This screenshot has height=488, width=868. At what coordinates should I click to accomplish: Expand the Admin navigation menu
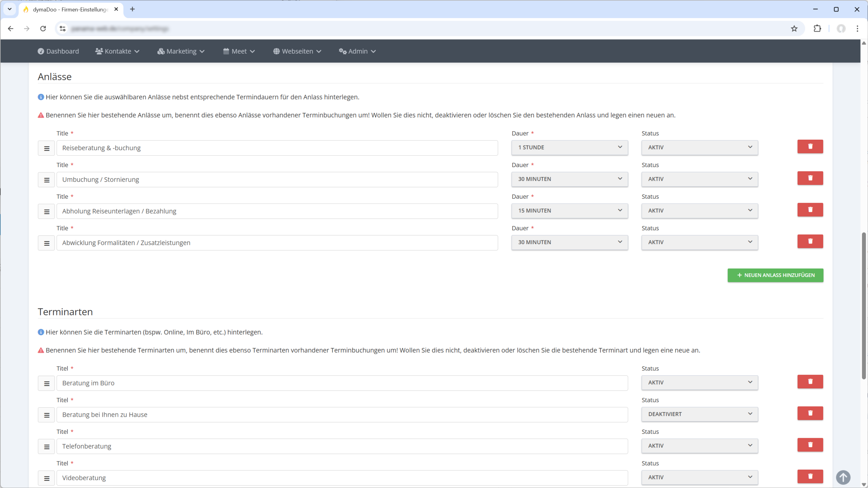(x=357, y=51)
